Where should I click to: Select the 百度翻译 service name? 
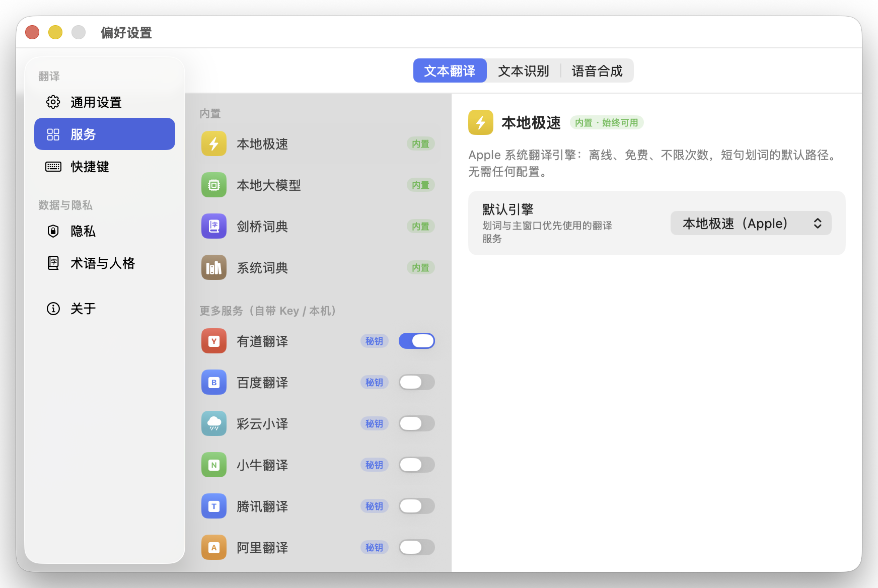pyautogui.click(x=262, y=383)
